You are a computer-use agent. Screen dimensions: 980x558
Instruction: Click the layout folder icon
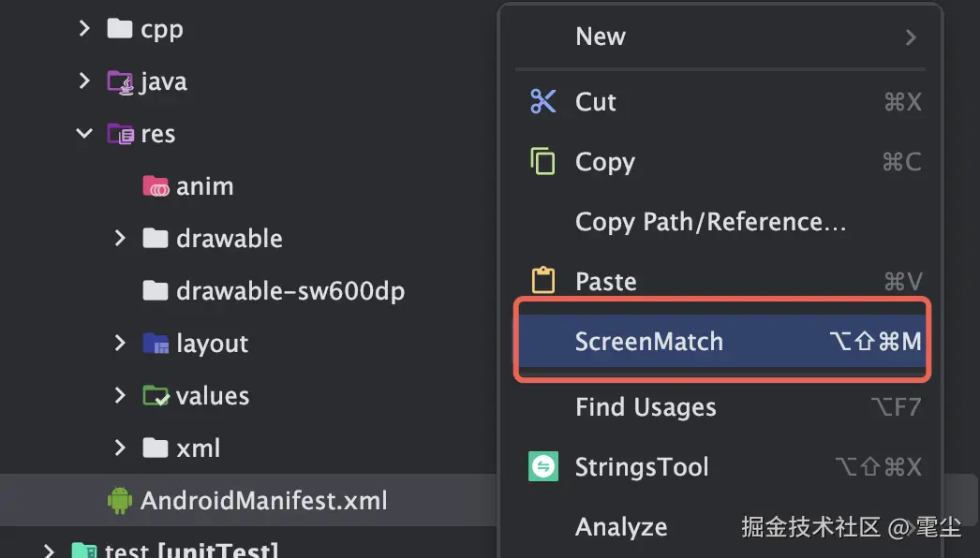click(x=156, y=344)
